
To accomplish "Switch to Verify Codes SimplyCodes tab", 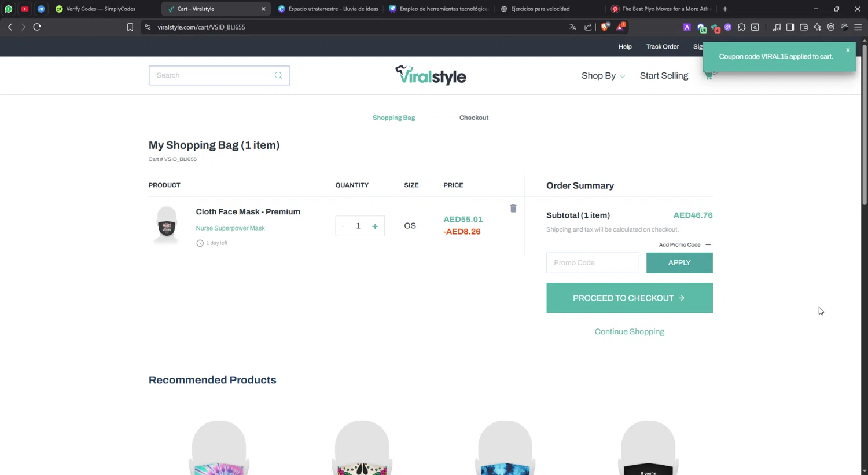I will pyautogui.click(x=101, y=9).
